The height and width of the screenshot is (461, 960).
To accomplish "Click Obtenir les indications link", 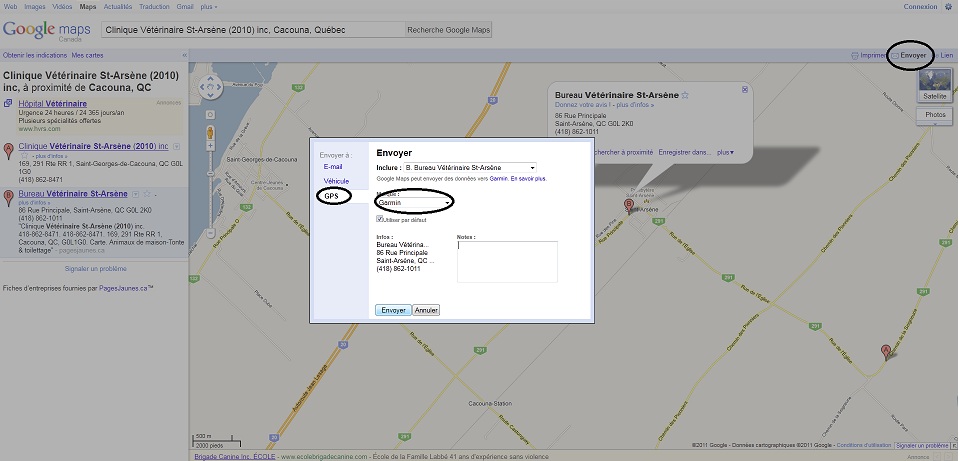I will (x=35, y=55).
